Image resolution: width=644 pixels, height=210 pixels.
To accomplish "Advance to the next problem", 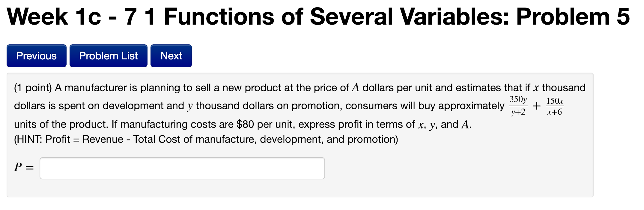I will (171, 55).
